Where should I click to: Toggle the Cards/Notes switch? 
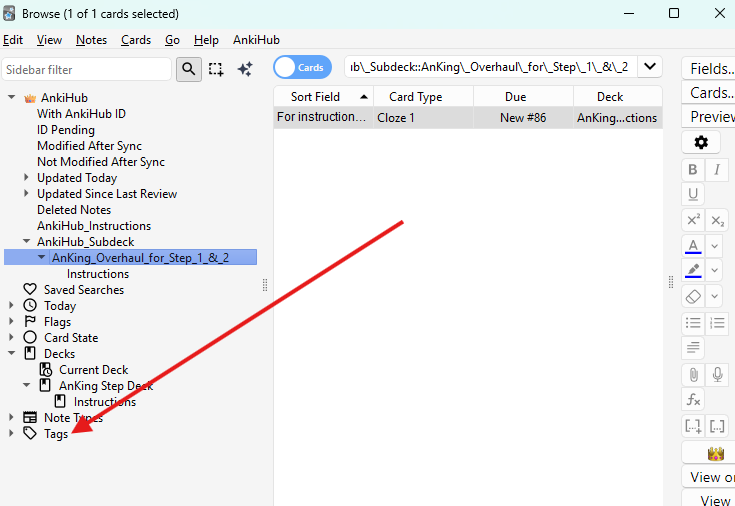(x=303, y=67)
